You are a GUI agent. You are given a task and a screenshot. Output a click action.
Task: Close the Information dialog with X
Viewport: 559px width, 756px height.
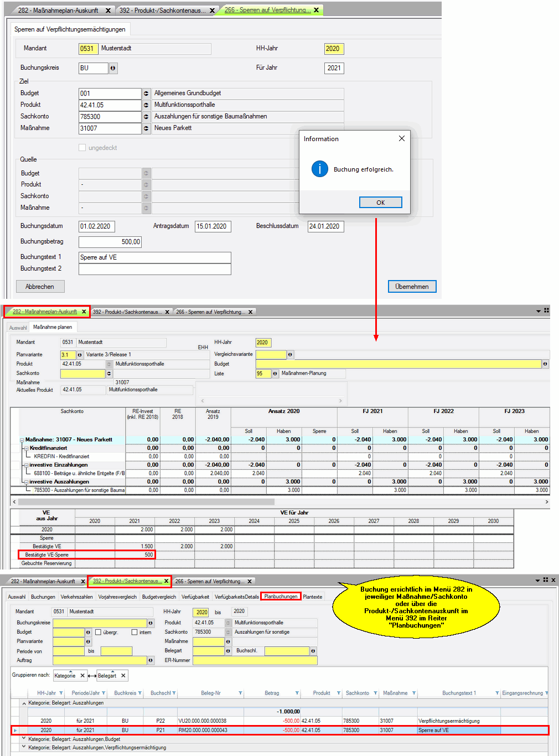pos(402,138)
